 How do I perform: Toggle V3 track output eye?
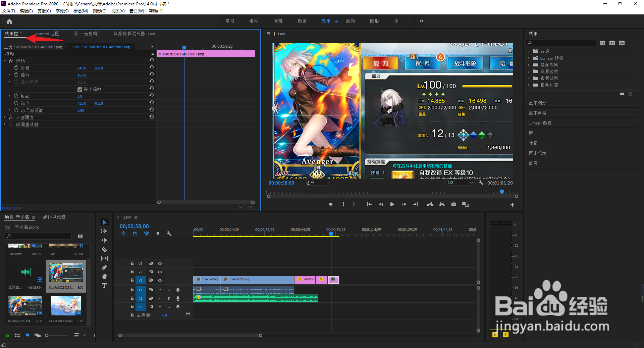click(x=160, y=263)
